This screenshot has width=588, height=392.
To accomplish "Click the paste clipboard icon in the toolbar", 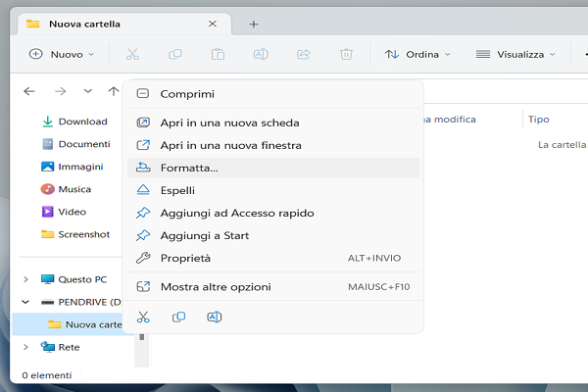I will click(218, 55).
